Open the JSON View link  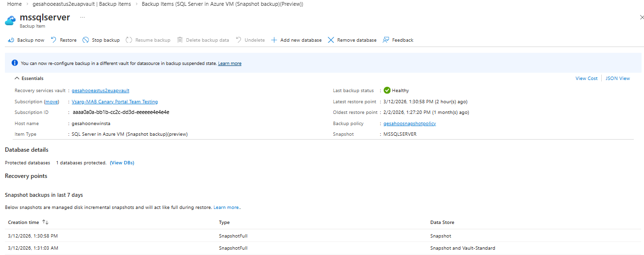[618, 79]
